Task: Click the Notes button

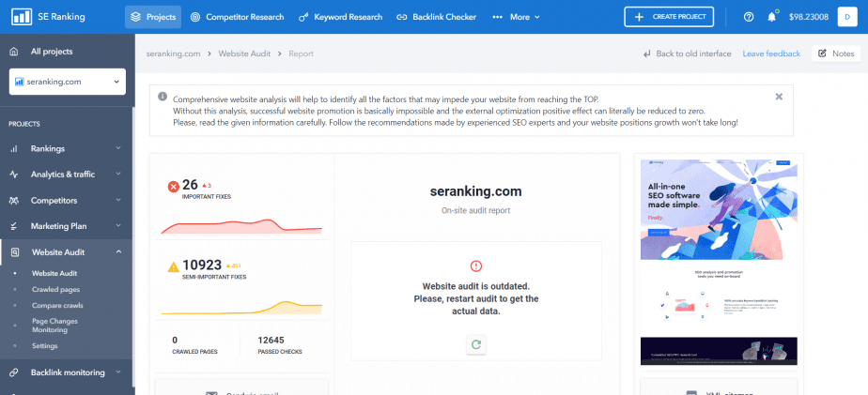Action: (836, 53)
